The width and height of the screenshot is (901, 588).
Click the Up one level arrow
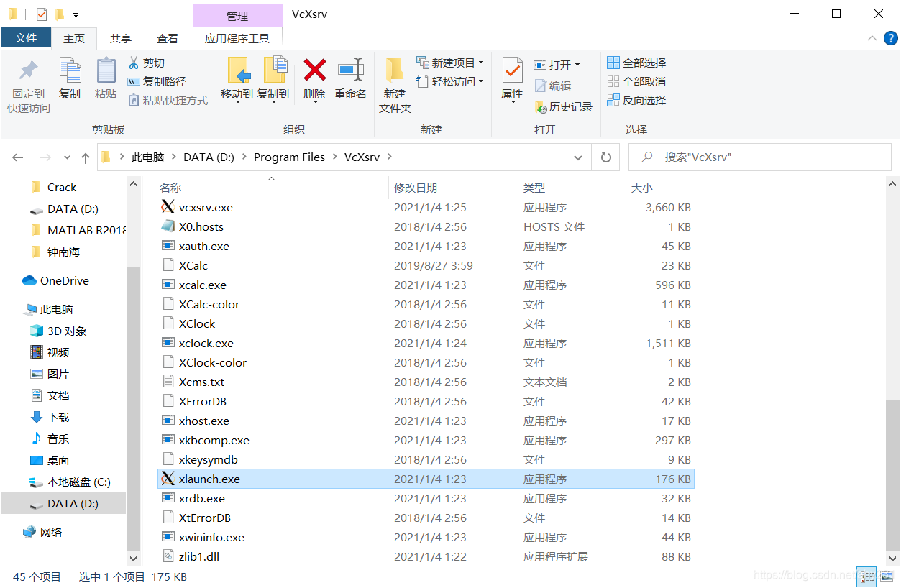86,157
